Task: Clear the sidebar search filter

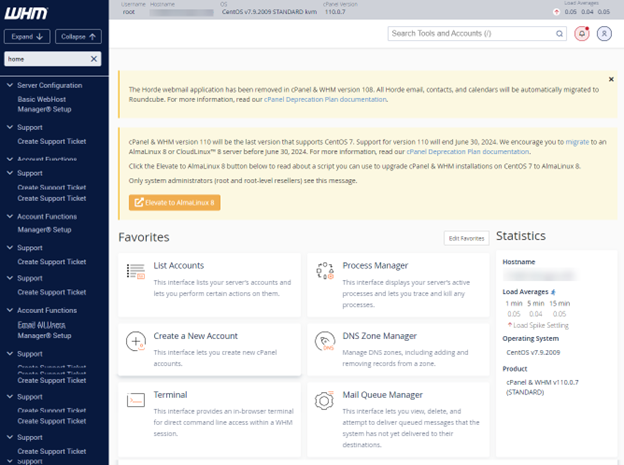Action: 94,59
